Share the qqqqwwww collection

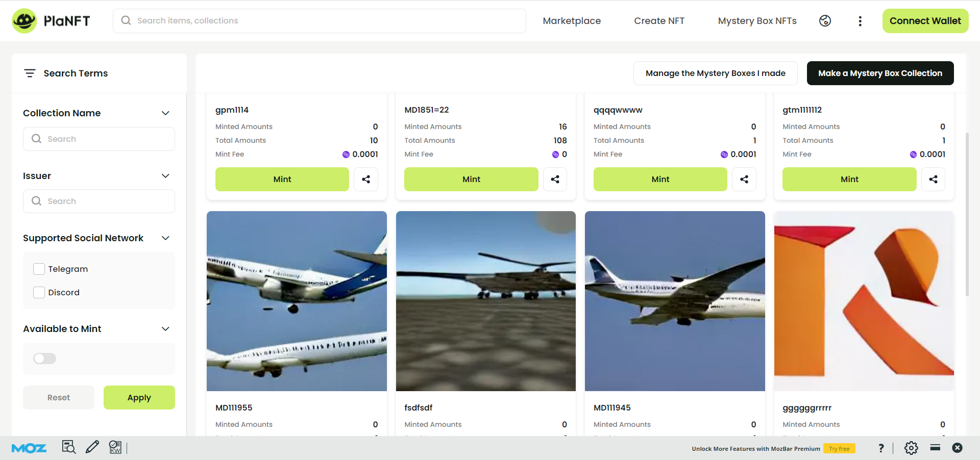[x=744, y=179]
